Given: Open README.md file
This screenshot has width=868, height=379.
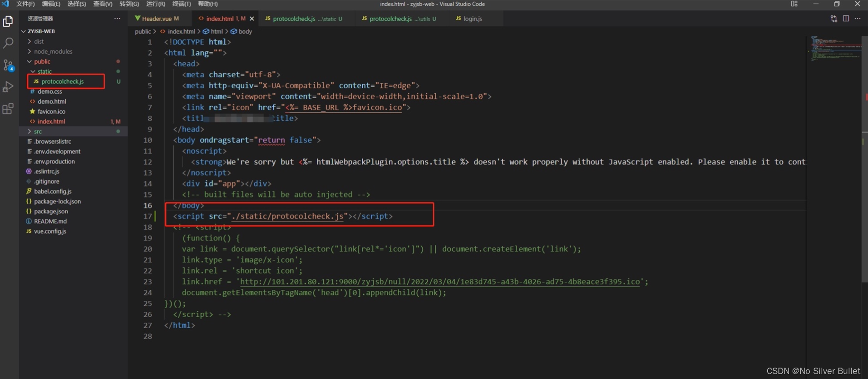Looking at the screenshot, I should click(x=50, y=221).
